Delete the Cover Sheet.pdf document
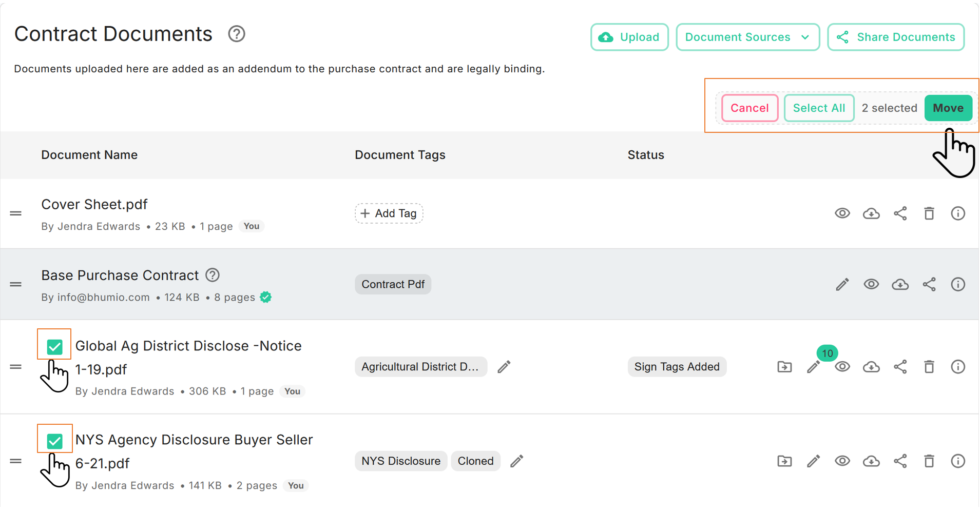 pos(929,213)
